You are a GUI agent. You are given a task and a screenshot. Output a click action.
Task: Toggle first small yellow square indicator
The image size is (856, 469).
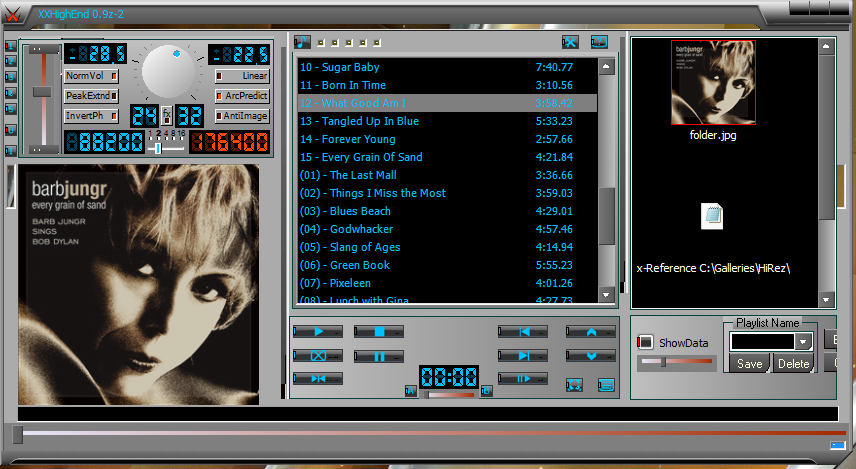click(x=321, y=43)
